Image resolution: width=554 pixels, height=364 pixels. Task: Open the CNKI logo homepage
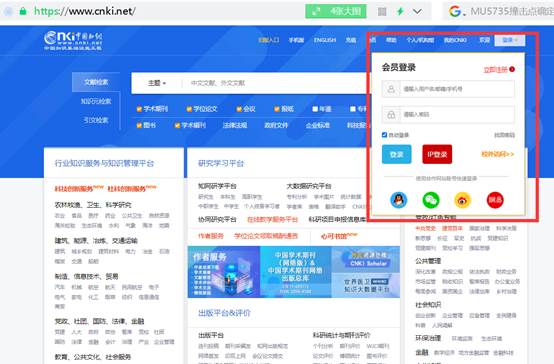(73, 40)
